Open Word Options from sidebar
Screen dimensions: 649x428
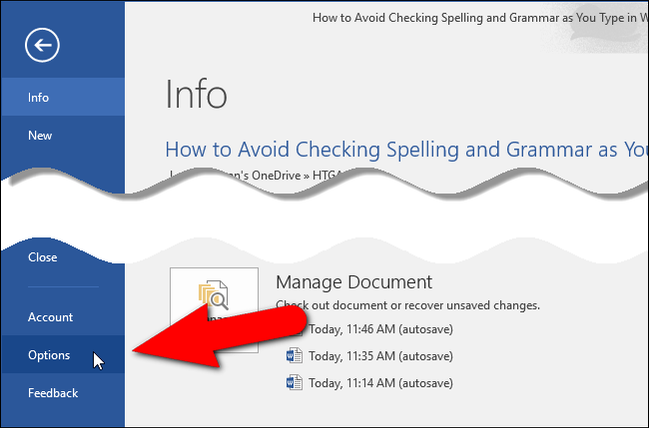tap(62, 355)
